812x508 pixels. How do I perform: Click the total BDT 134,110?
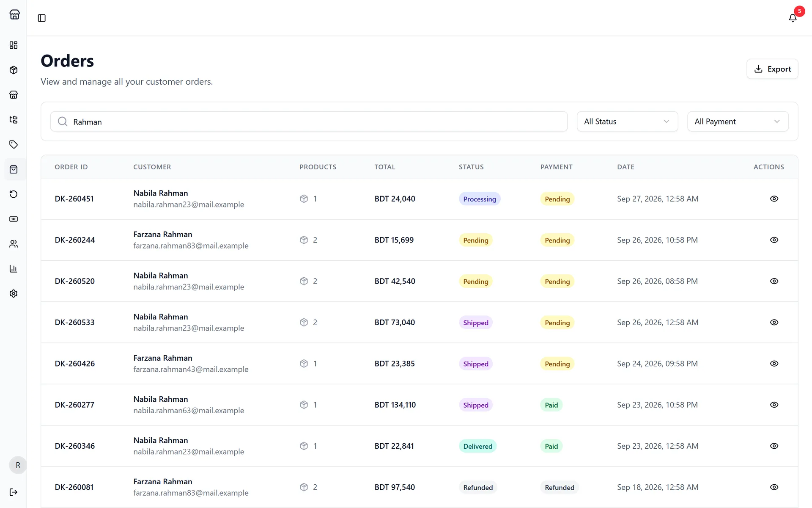[x=395, y=405]
